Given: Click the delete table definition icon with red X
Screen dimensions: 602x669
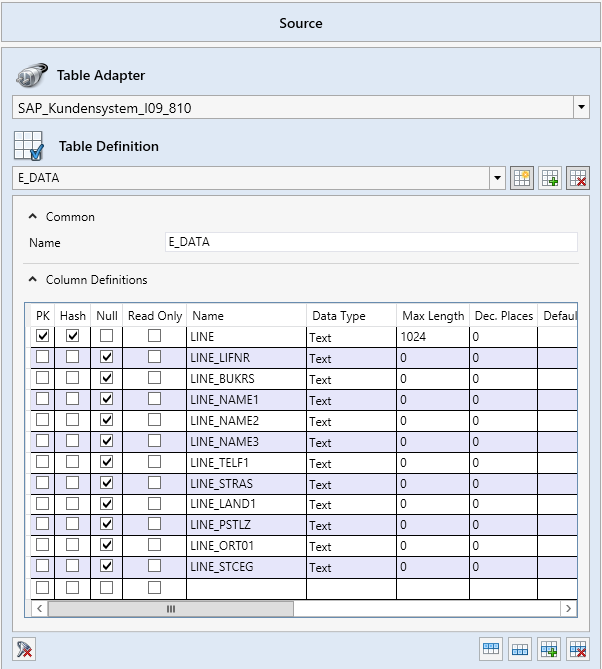Looking at the screenshot, I should 577,178.
